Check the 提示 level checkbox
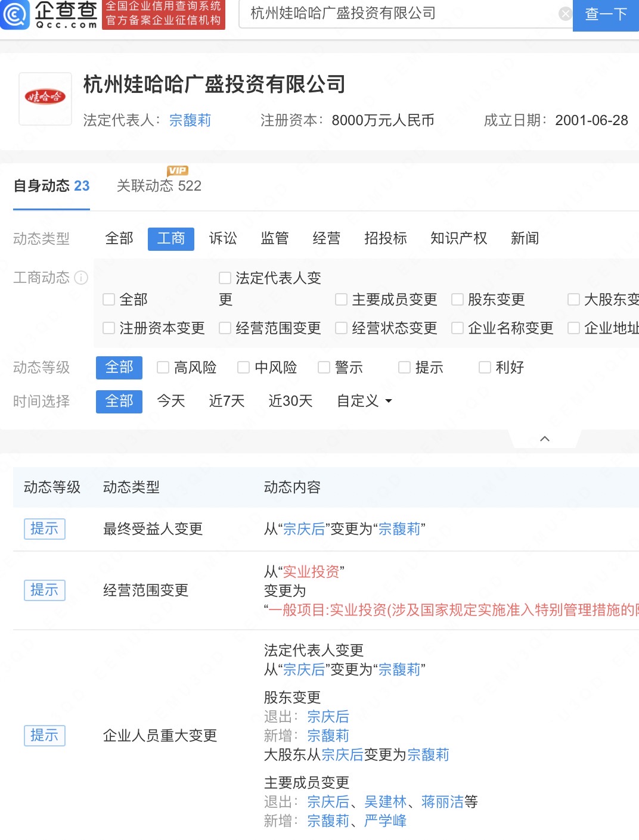Screen dimensions: 639x840 click(404, 368)
